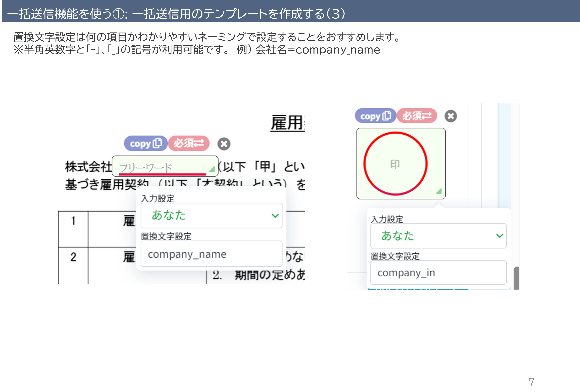Click chevron arrow in the left 入力設定 dropdown
The height and width of the screenshot is (392, 580).
[x=275, y=215]
